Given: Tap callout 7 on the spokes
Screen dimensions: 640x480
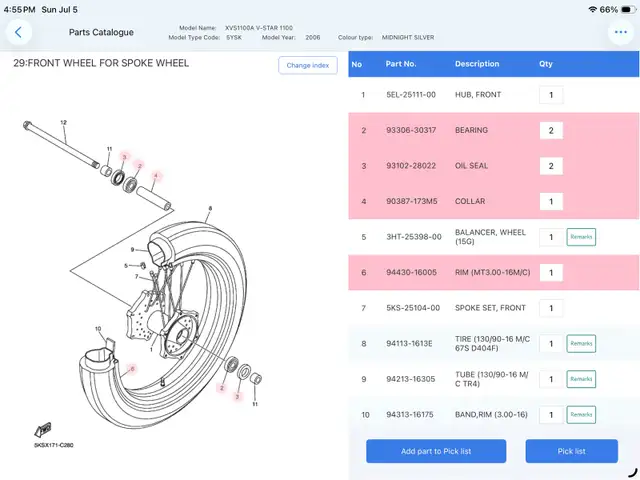Looking at the screenshot, I should point(137,277).
